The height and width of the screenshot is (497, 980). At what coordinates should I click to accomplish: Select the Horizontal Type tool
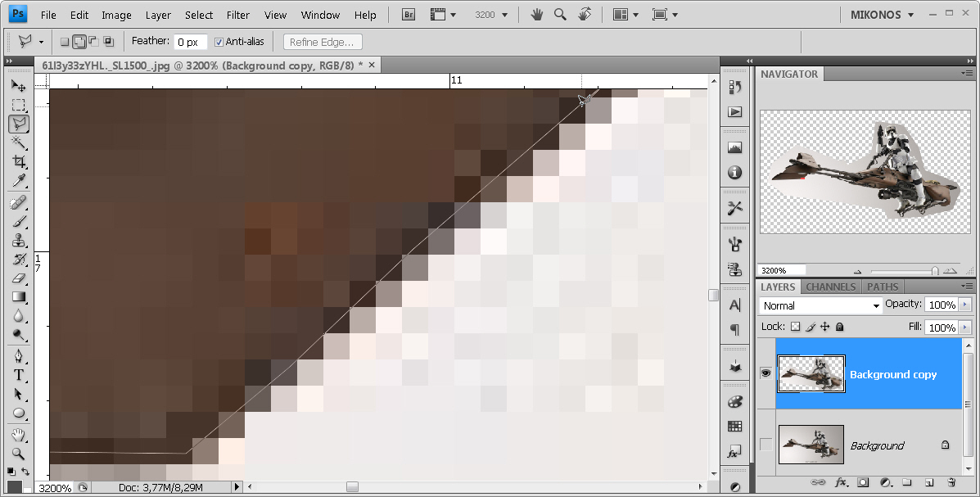click(x=19, y=375)
